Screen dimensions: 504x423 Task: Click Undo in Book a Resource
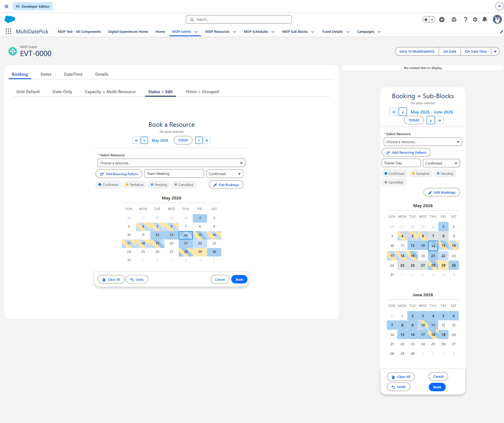[137, 279]
